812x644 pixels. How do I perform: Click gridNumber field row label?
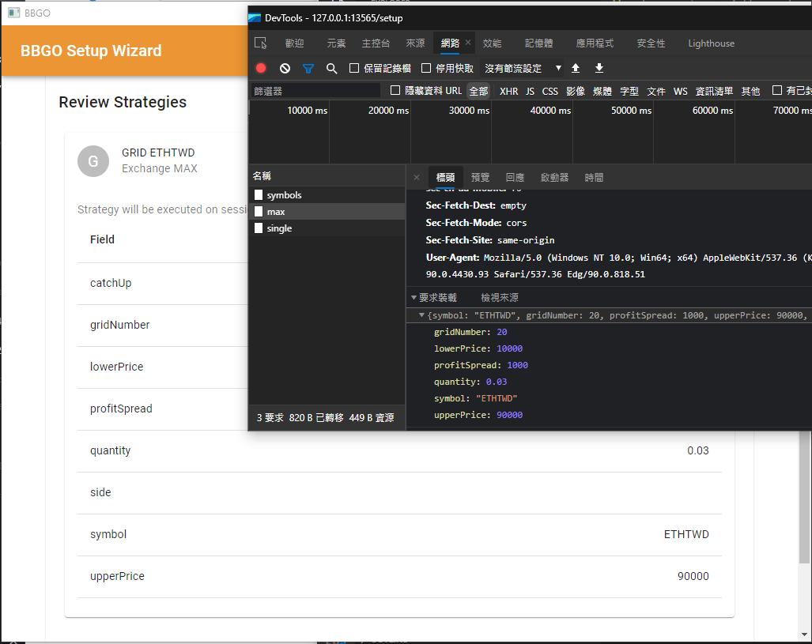pos(119,325)
